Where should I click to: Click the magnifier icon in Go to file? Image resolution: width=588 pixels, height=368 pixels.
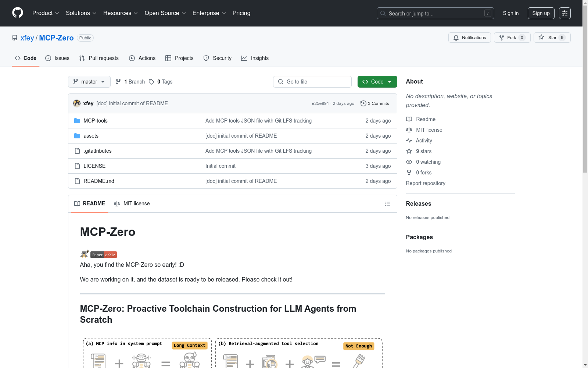pos(281,82)
